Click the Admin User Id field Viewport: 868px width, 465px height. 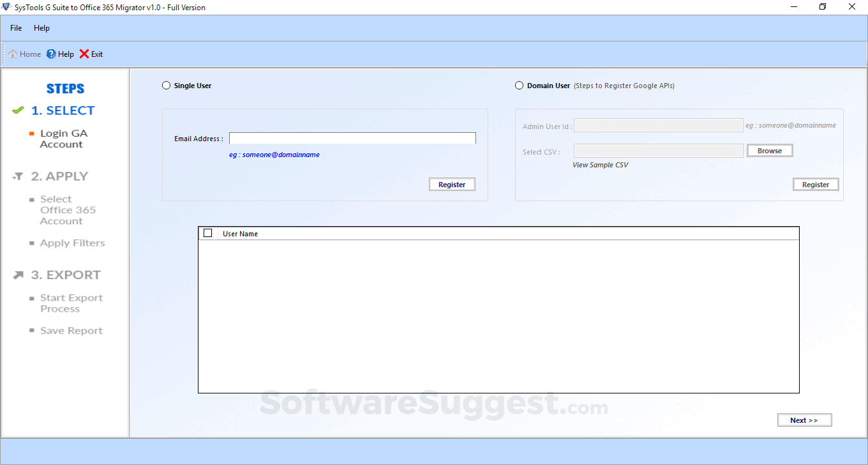click(659, 126)
